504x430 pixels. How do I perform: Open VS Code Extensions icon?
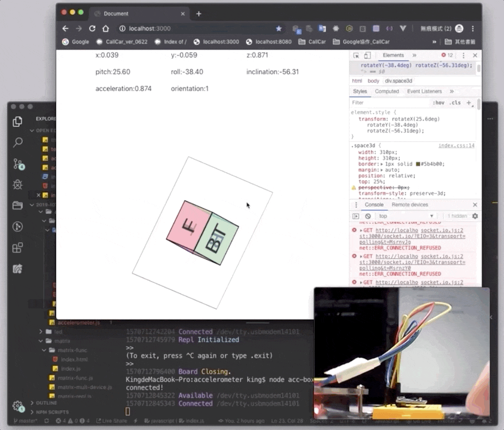tap(18, 248)
